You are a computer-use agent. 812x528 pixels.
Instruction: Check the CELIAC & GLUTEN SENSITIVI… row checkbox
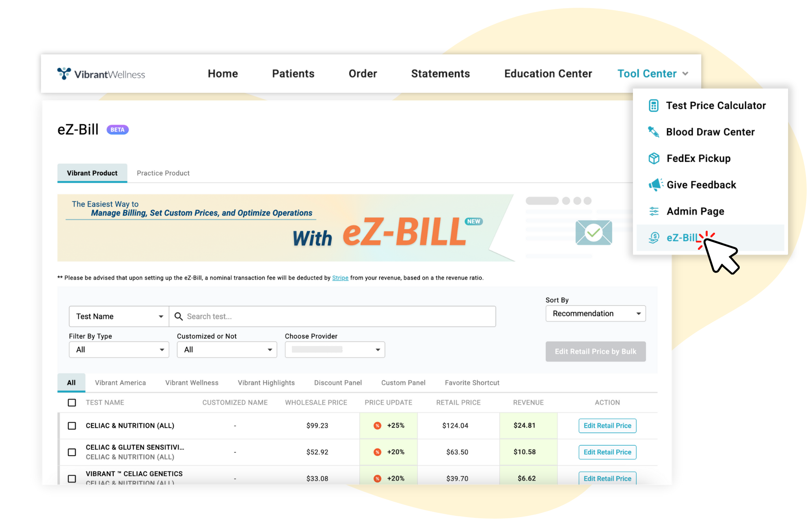pyautogui.click(x=72, y=452)
